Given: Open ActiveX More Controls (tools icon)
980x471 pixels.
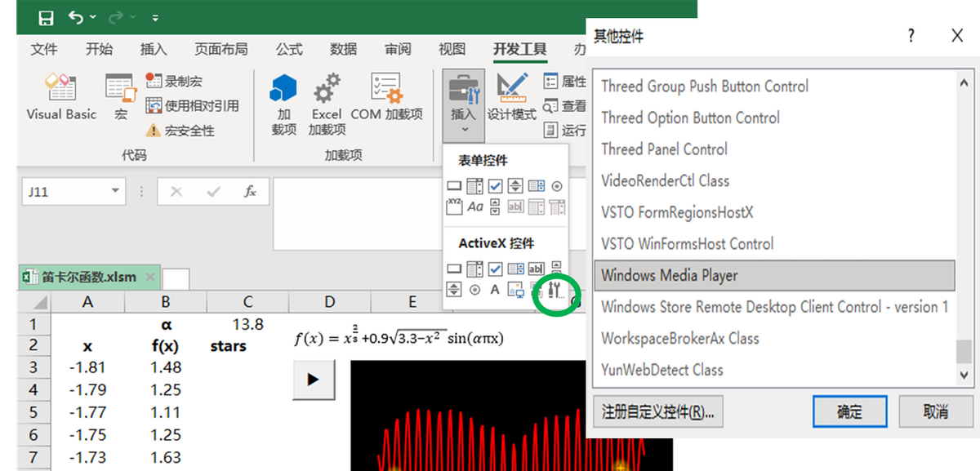Looking at the screenshot, I should (x=555, y=289).
